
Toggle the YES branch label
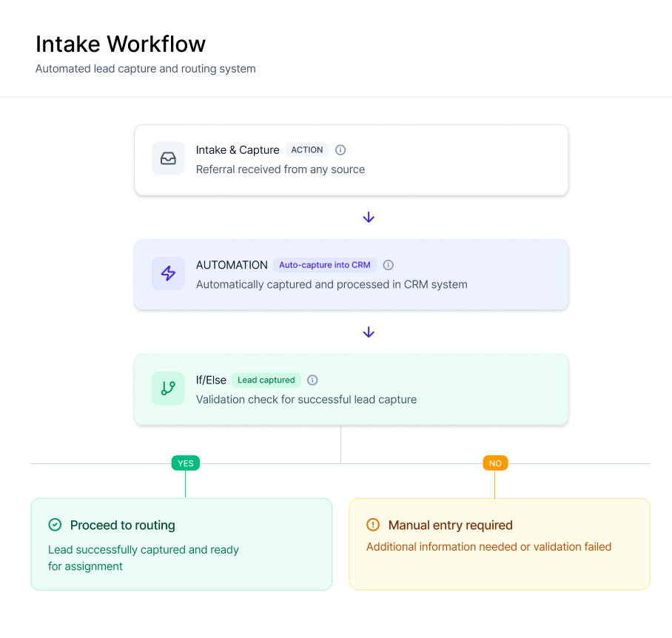point(185,463)
